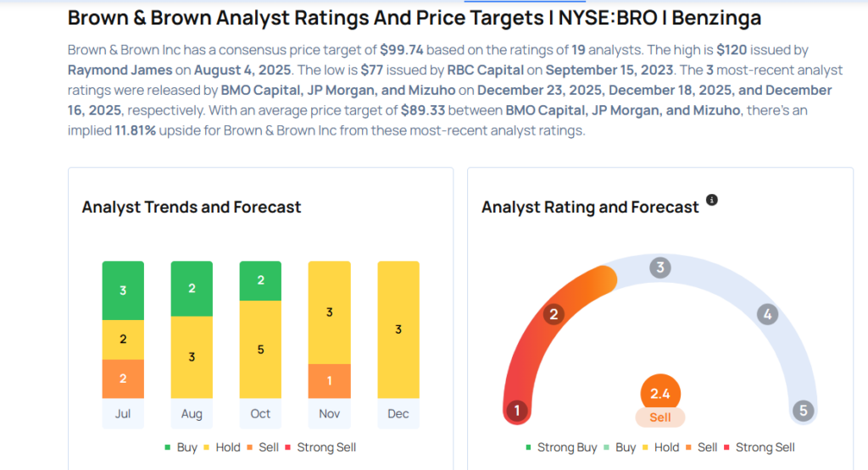Click gauge marker number 3
The width and height of the screenshot is (868, 470).
pyautogui.click(x=659, y=268)
